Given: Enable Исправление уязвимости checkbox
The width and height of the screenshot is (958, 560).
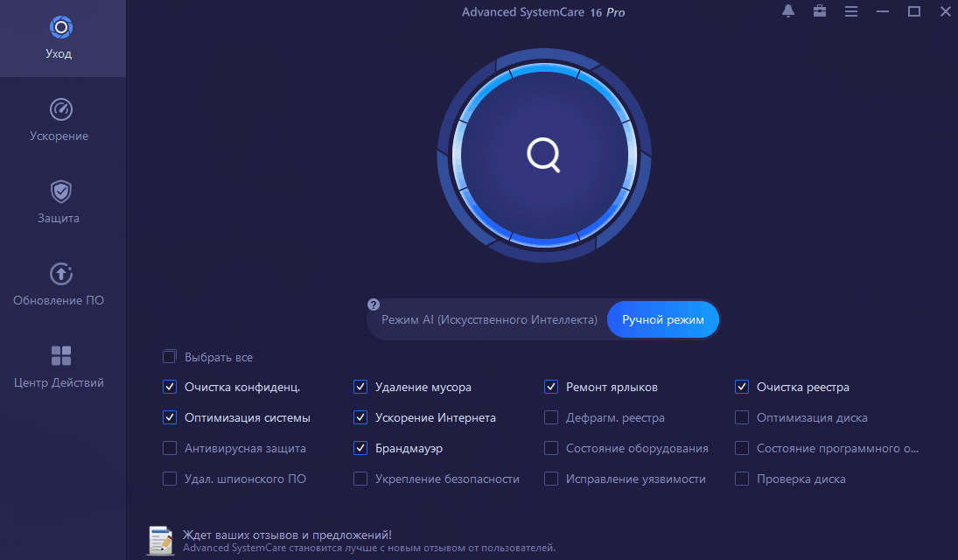Looking at the screenshot, I should [x=551, y=479].
